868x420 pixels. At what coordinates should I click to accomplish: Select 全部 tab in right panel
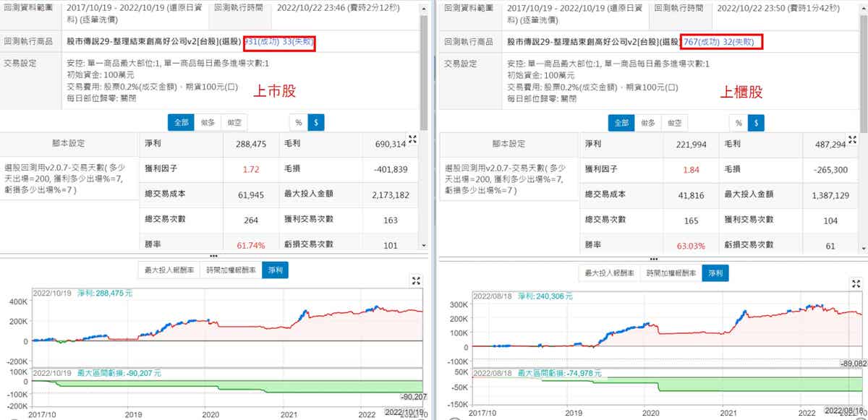pyautogui.click(x=621, y=123)
